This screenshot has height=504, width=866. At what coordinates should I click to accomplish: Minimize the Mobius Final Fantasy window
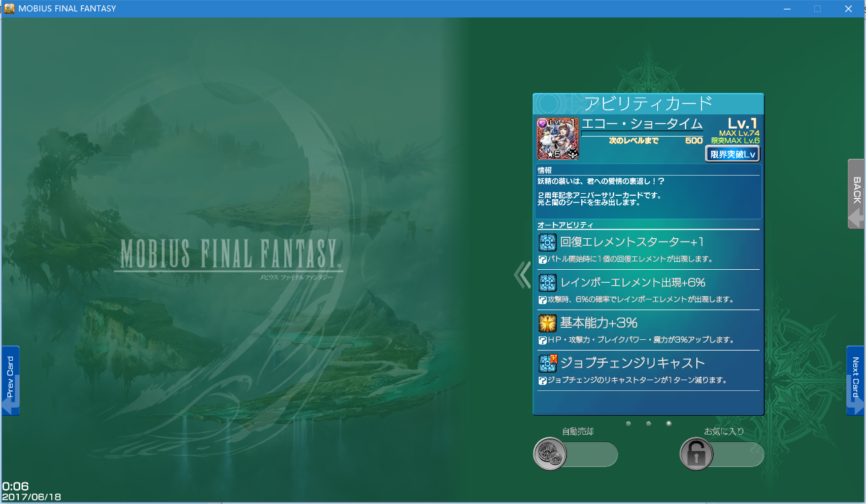point(787,9)
